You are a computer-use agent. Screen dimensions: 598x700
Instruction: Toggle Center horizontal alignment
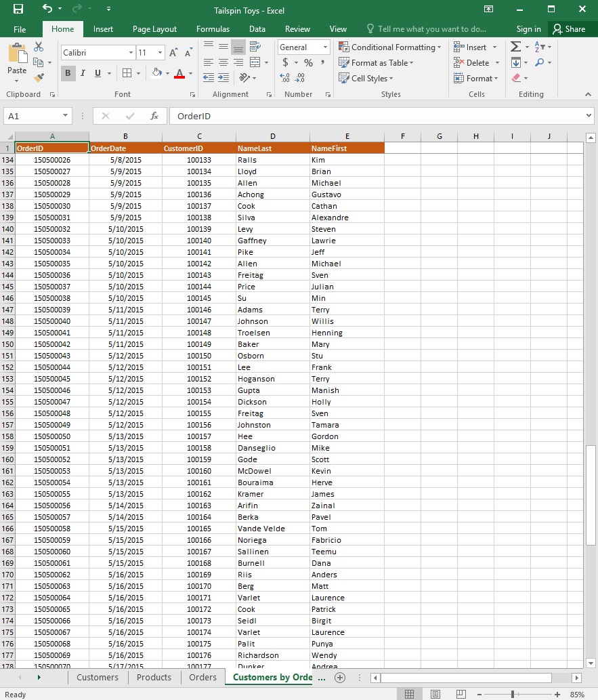click(x=223, y=62)
